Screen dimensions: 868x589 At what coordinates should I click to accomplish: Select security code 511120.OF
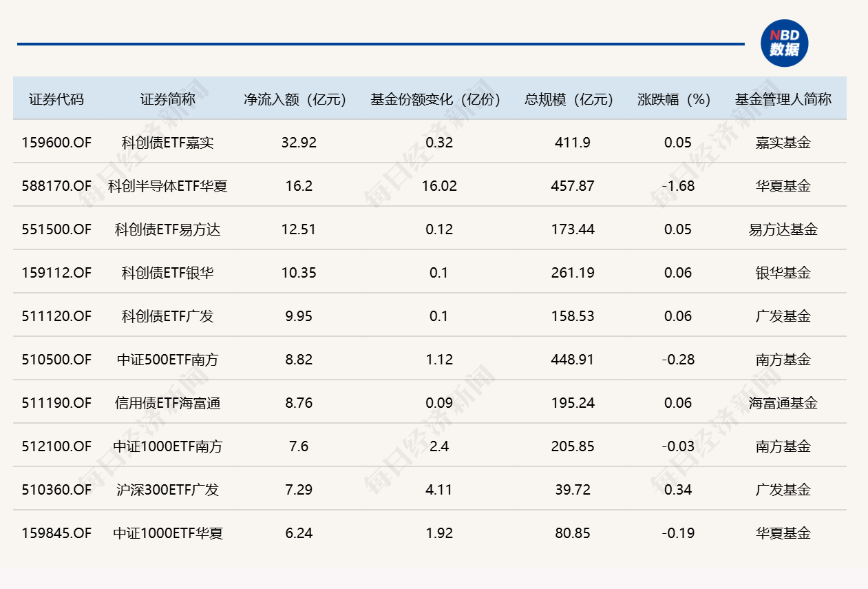(x=56, y=316)
